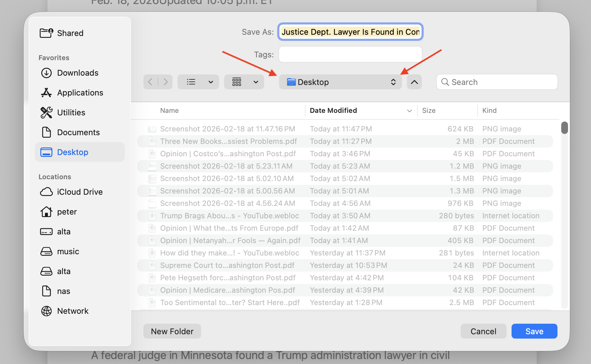Open the Desktop location popup menu
This screenshot has height=364, width=591.
point(340,82)
